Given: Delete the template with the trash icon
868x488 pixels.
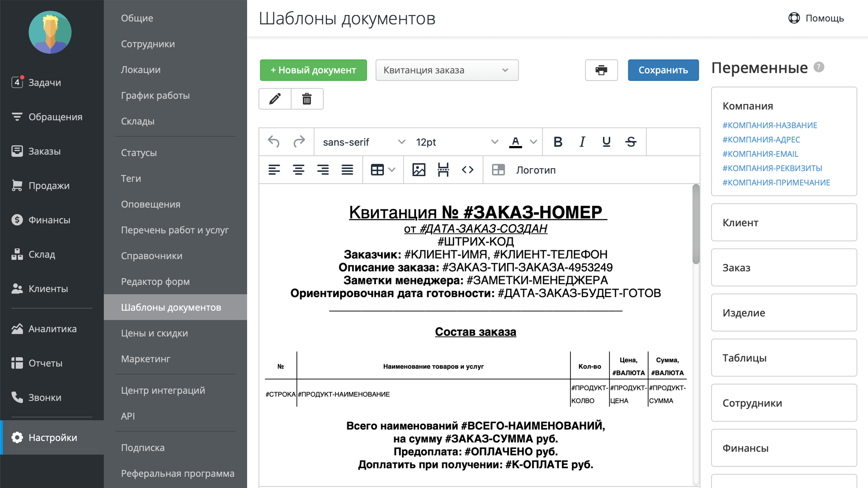Looking at the screenshot, I should [307, 99].
